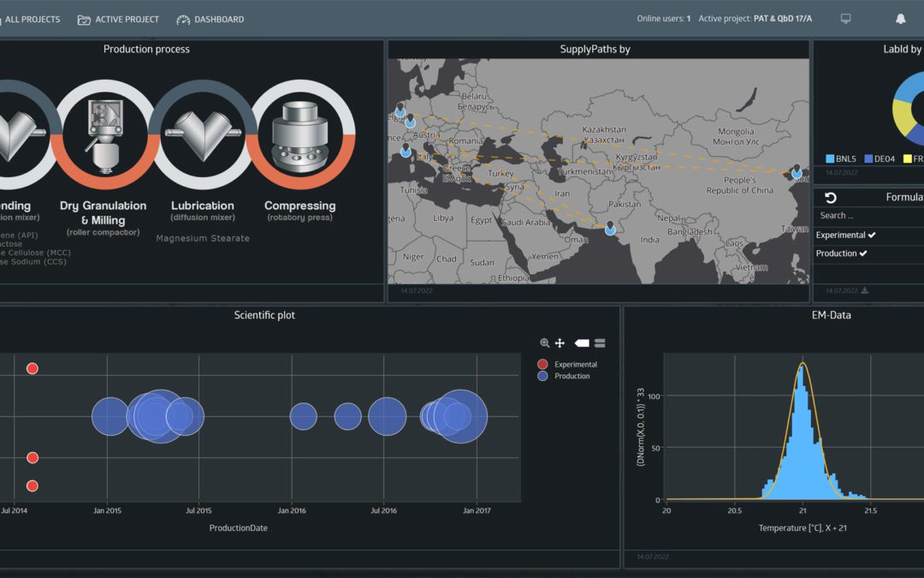Open the ACTIVE PROJECT menu
This screenshot has width=924, height=578.
coord(118,20)
